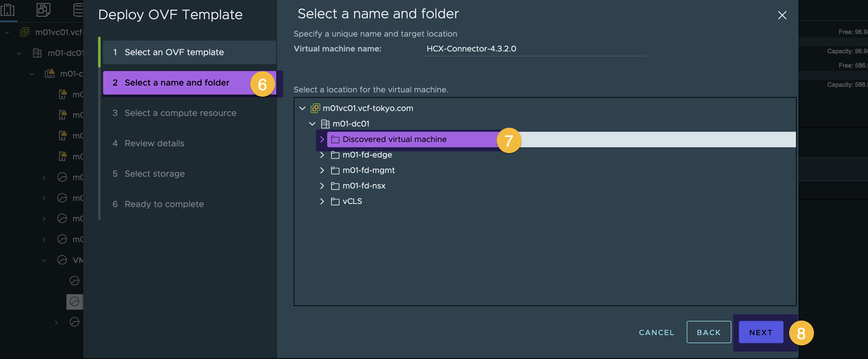Viewport: 868px width, 359px height.
Task: Expand the Discovered virtual machine folder
Action: coord(322,139)
